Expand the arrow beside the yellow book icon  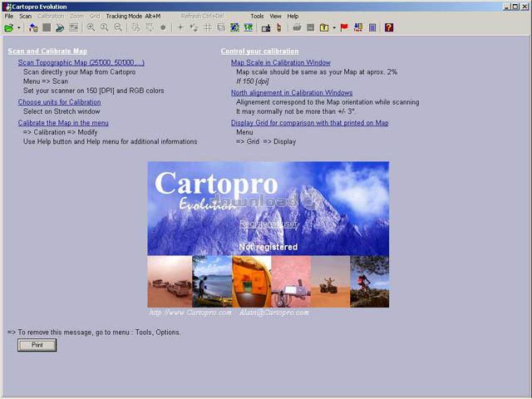(334, 27)
